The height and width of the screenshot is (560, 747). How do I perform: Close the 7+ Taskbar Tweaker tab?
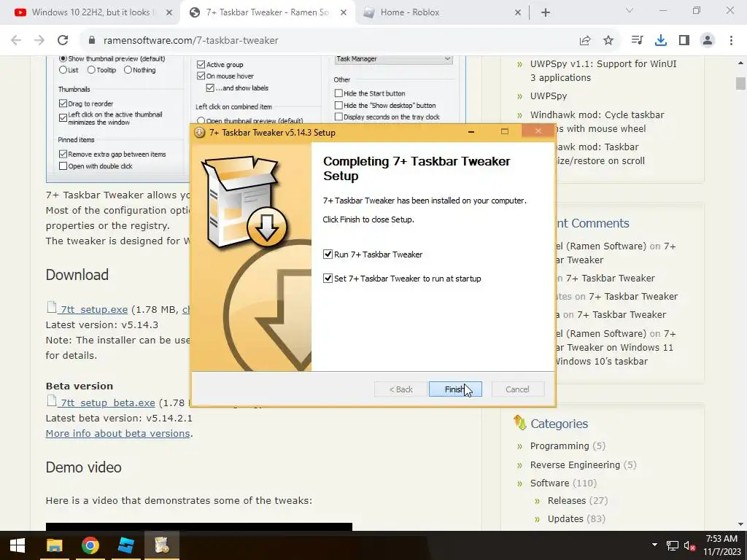tap(343, 13)
